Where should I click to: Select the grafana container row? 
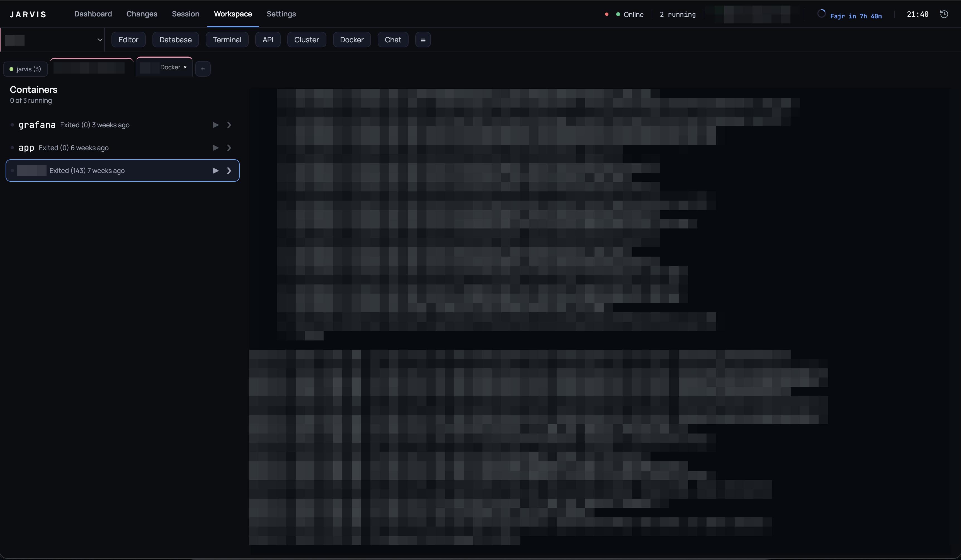[x=122, y=125]
